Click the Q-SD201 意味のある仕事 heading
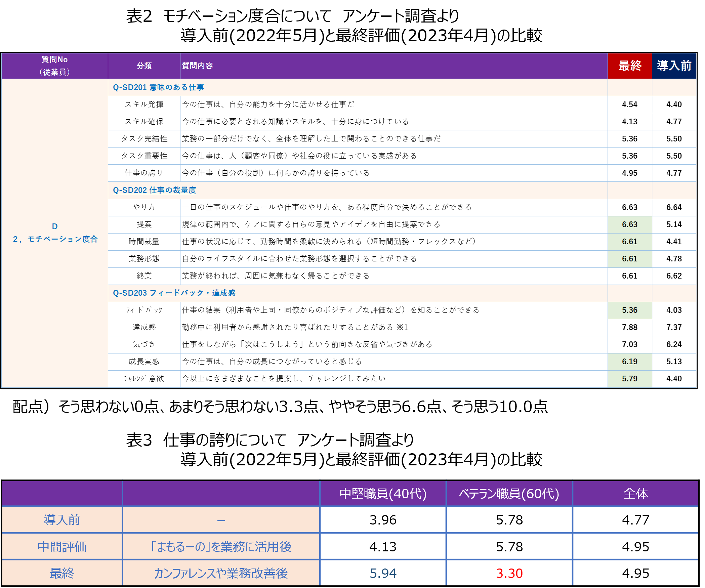This screenshot has width=705, height=588. pos(158,87)
